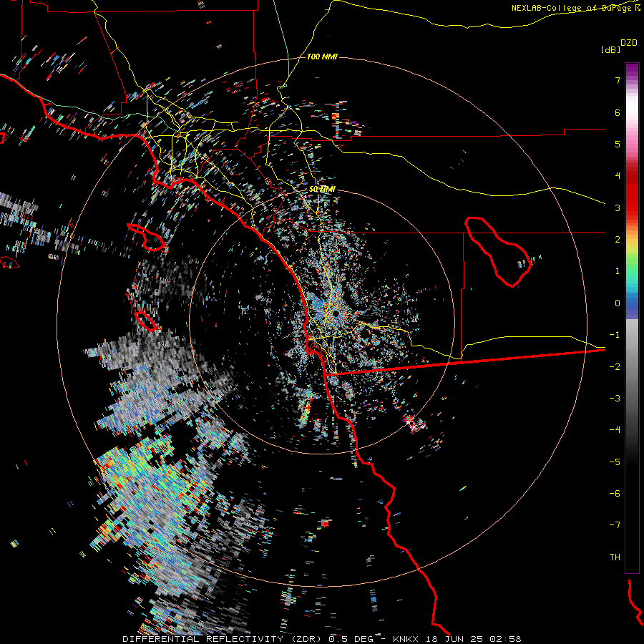
Task: Click the 'KNKX' radar site identifier
Action: pyautogui.click(x=406, y=639)
